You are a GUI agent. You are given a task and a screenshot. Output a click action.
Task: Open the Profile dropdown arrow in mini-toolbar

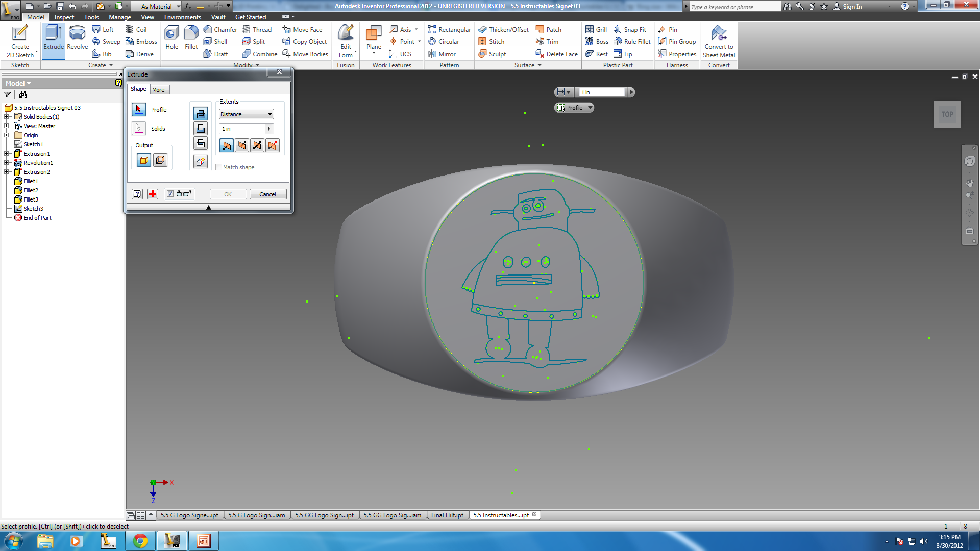tap(590, 108)
